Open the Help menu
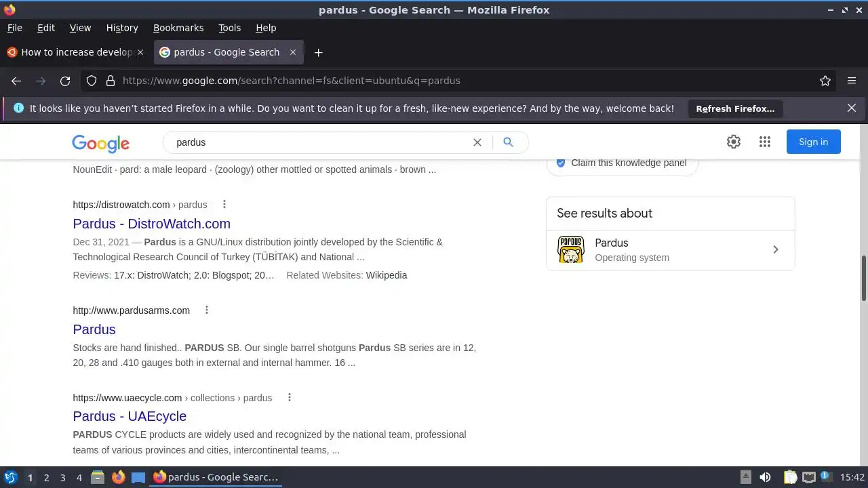Image resolution: width=868 pixels, height=488 pixels. pyautogui.click(x=266, y=28)
